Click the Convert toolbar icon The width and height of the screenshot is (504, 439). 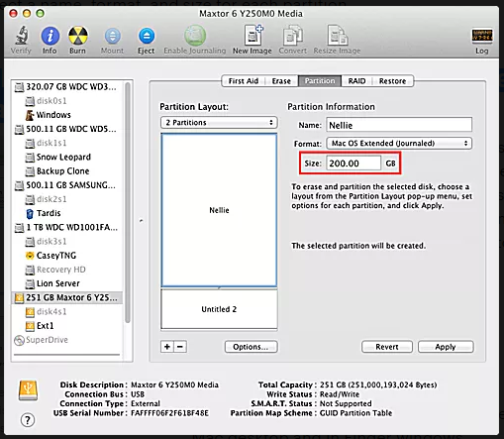pyautogui.click(x=293, y=36)
